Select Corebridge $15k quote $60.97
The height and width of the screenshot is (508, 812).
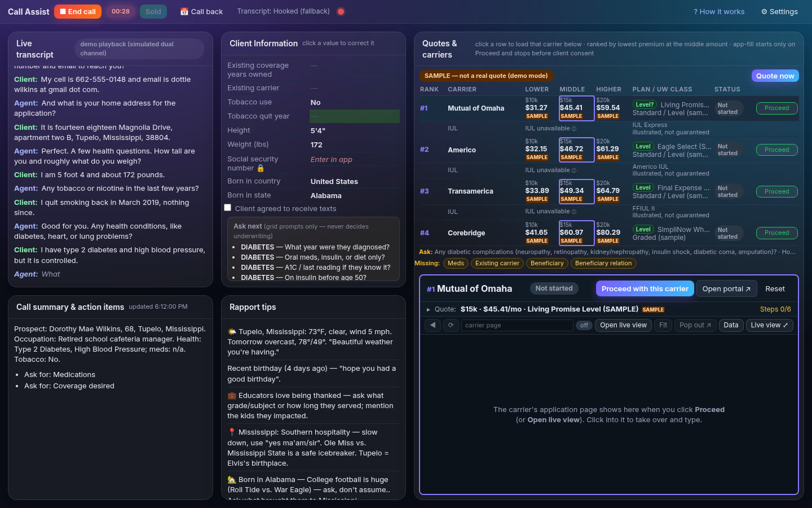[576, 233]
